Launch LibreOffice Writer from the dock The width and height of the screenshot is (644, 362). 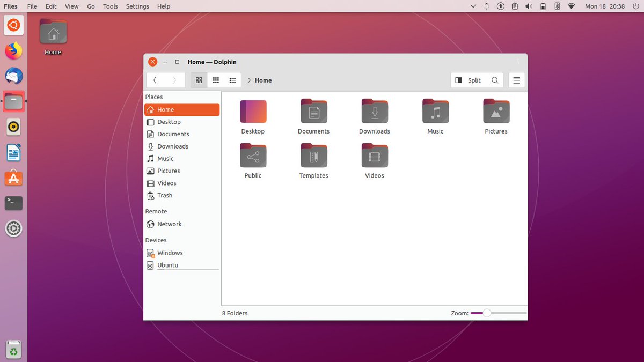click(x=13, y=153)
